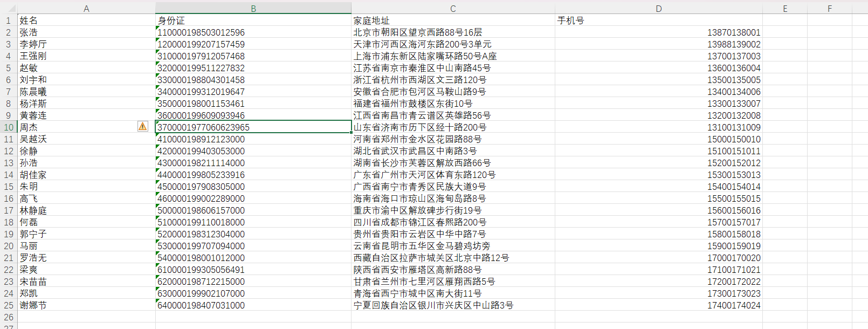Image resolution: width=868 pixels, height=329 pixels.
Task: Select row header 1
Action: click(x=9, y=20)
